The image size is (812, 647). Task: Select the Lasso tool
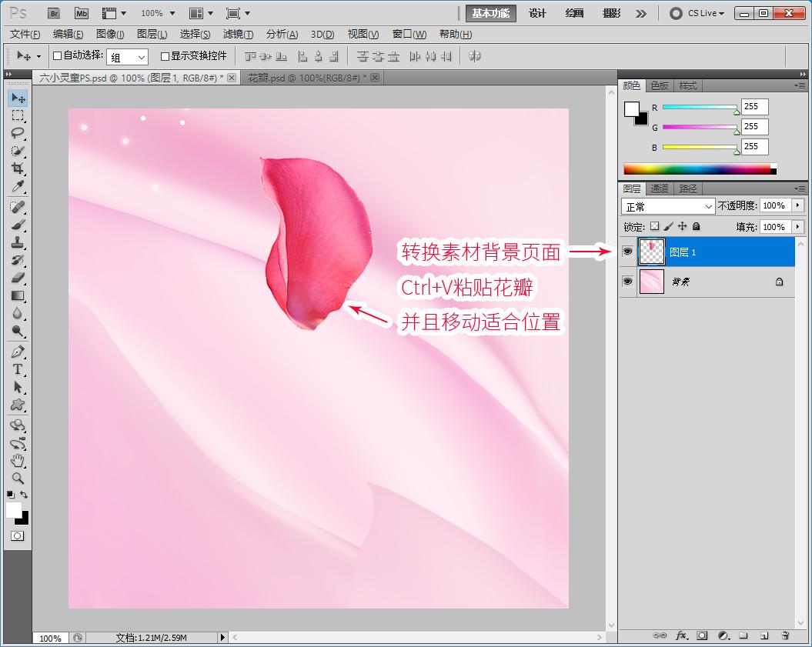tap(18, 133)
